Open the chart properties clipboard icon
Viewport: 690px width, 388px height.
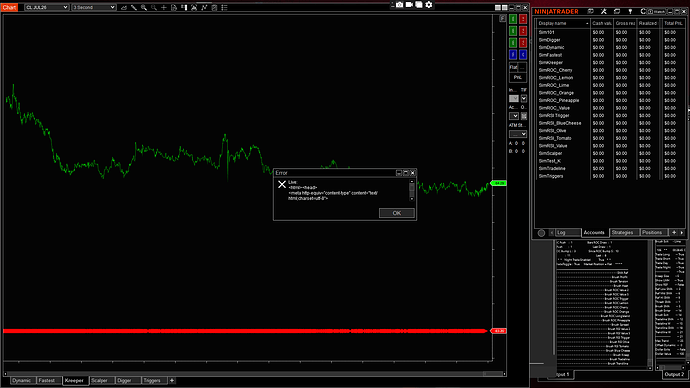(214, 7)
